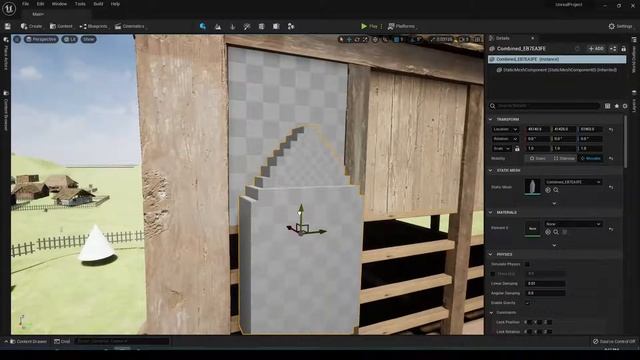Click the Create button in toolbar

tap(31, 26)
